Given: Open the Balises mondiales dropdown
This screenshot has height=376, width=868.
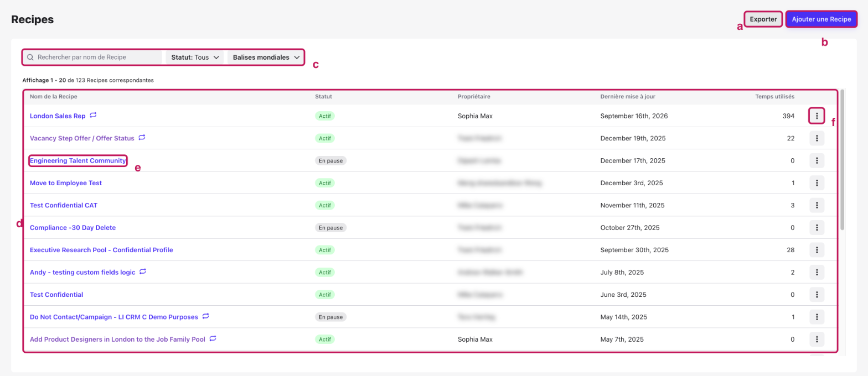Looking at the screenshot, I should 266,57.
